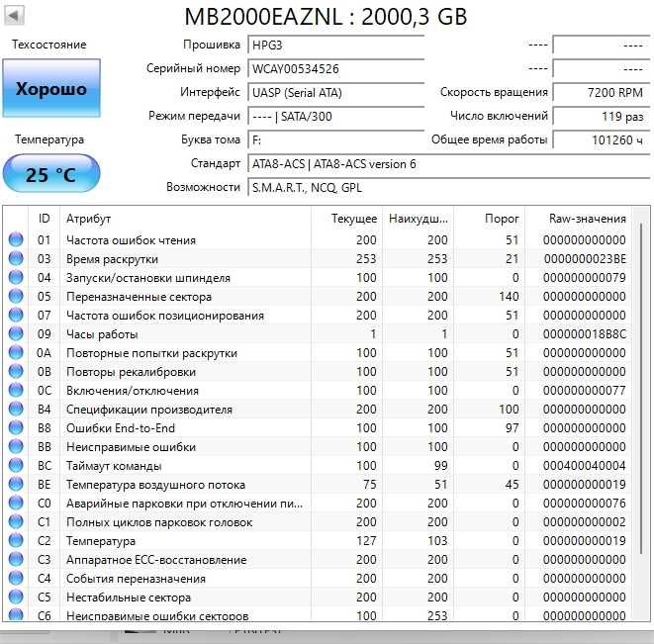Select the Запуски/остановки шпинделя row
Screen dimensions: 654x644
(x=318, y=277)
